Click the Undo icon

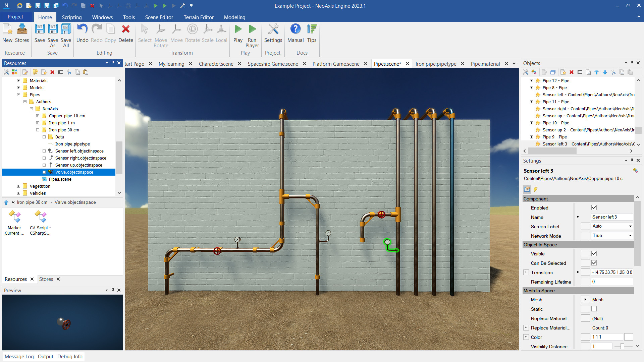coord(82,34)
